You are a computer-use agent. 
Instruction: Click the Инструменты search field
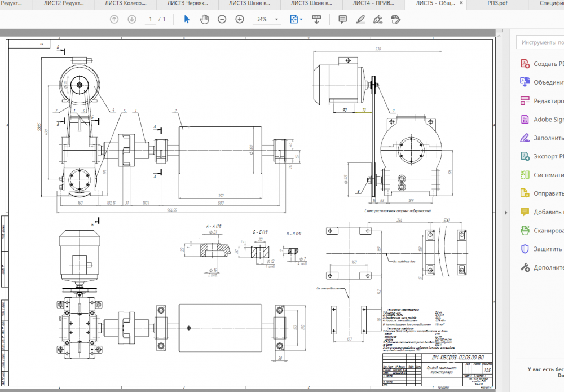[541, 42]
